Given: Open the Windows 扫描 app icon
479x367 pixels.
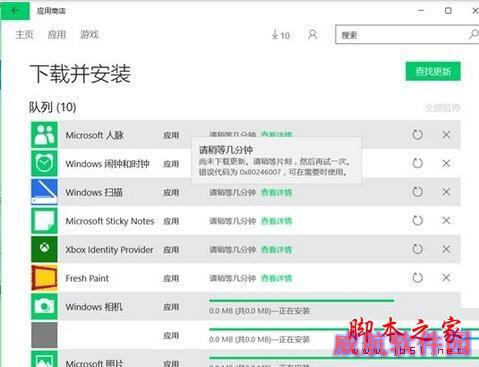Looking at the screenshot, I should 44,192.
